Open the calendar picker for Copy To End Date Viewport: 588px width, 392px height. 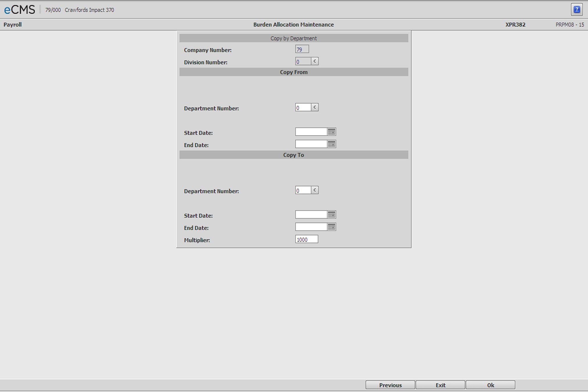[332, 226]
